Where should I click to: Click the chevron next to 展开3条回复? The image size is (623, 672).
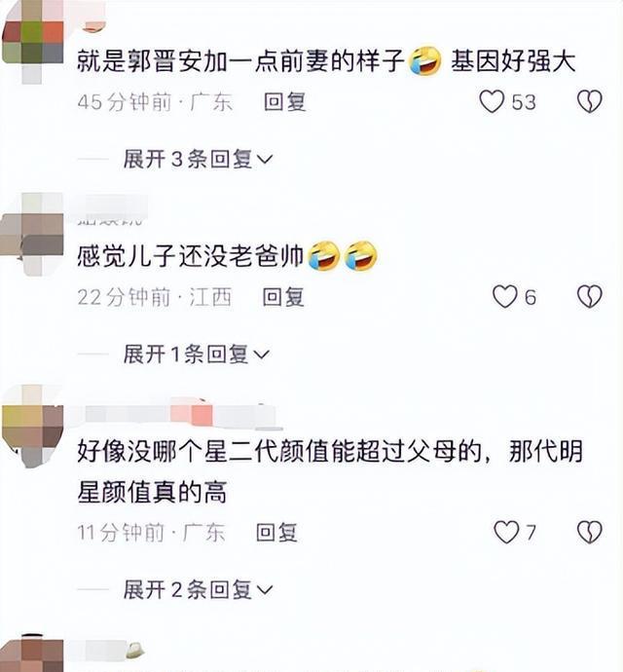click(265, 160)
